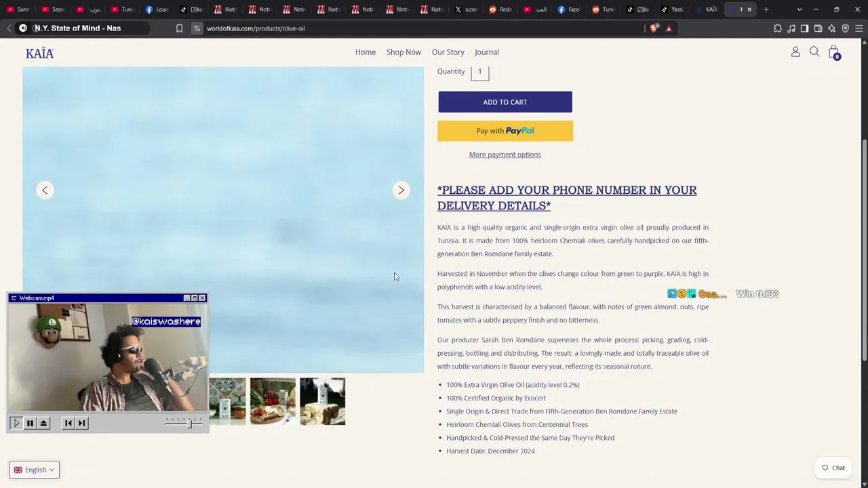Viewport: 868px width, 488px height.
Task: Pause the Webcam.mp4 player
Action: [x=30, y=423]
